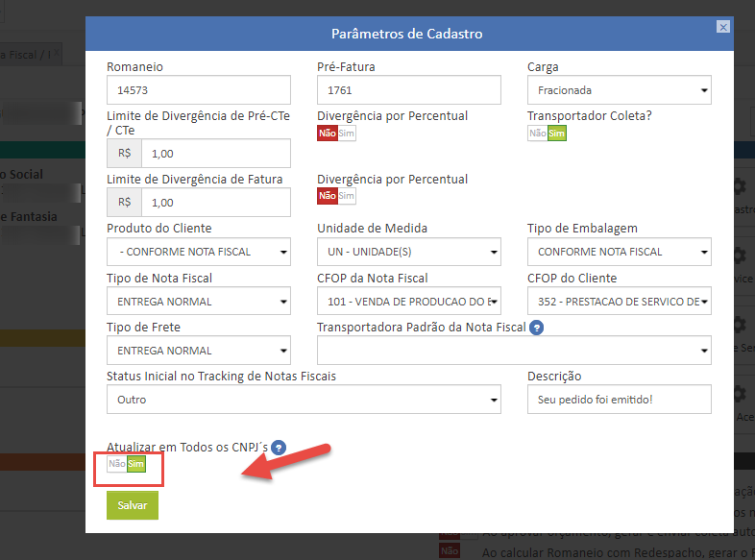Toggle Divergência por Percentual for Fatura
Viewport: 755px width, 560px height.
click(x=336, y=196)
